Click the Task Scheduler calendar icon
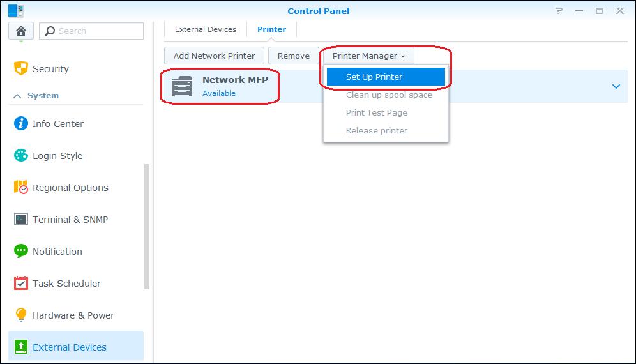Viewport: 636px width, 364px height. 21,284
